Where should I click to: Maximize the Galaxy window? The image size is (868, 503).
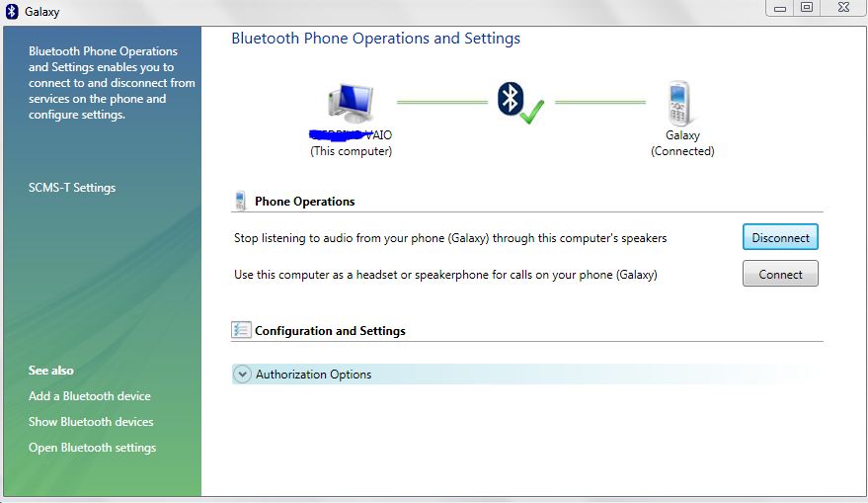coord(807,8)
